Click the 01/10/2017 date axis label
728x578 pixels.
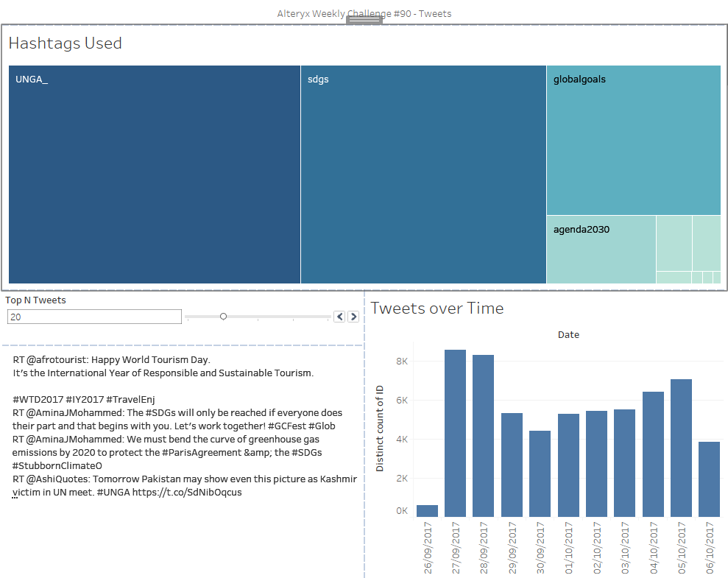[568, 547]
